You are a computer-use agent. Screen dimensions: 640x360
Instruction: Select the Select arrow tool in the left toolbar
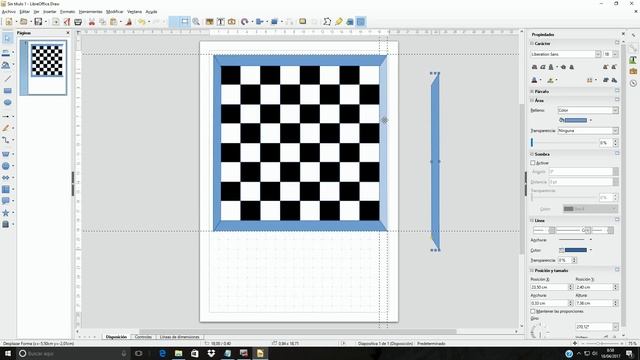click(x=7, y=38)
